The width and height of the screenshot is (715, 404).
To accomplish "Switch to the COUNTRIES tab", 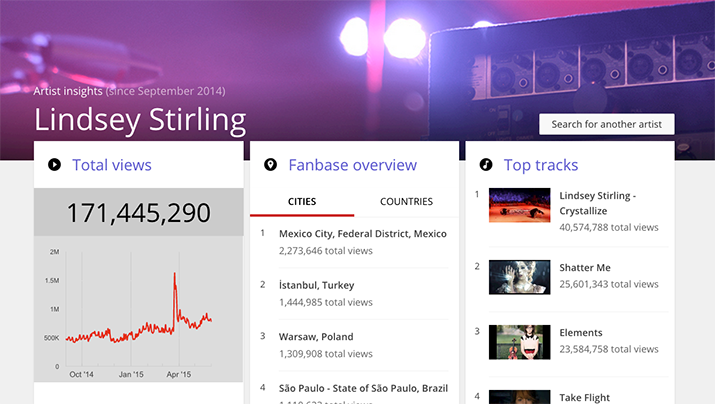I will pos(406,202).
